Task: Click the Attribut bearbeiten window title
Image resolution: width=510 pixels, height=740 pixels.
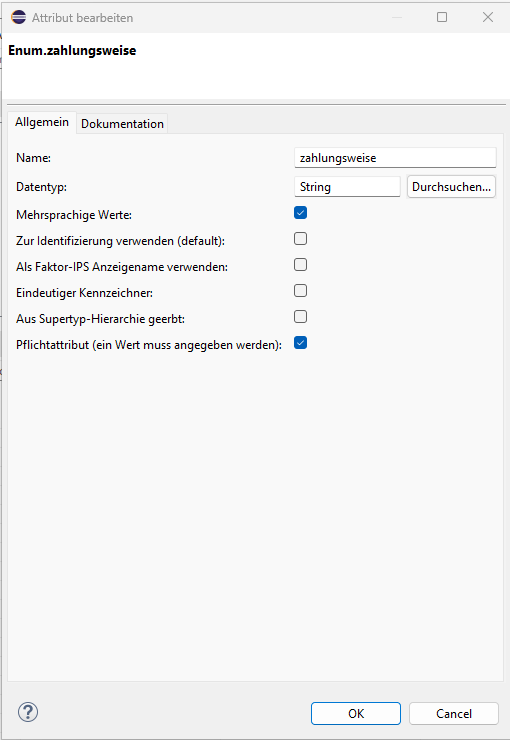Action: 83,18
